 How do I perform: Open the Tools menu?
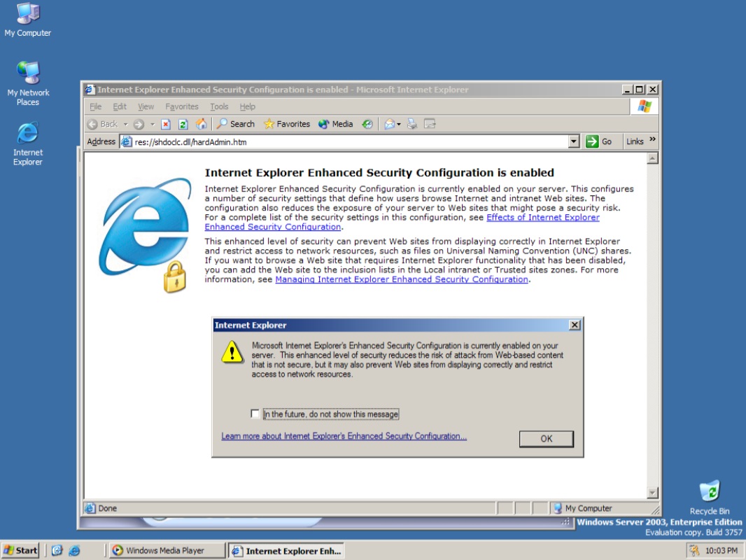[219, 106]
